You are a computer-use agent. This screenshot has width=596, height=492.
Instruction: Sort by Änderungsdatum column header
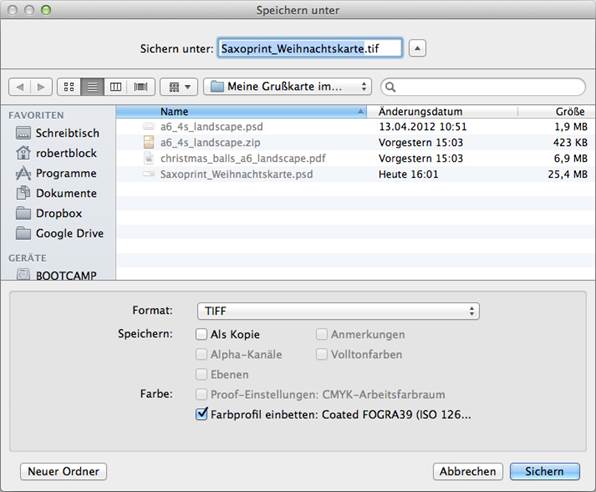click(442, 112)
